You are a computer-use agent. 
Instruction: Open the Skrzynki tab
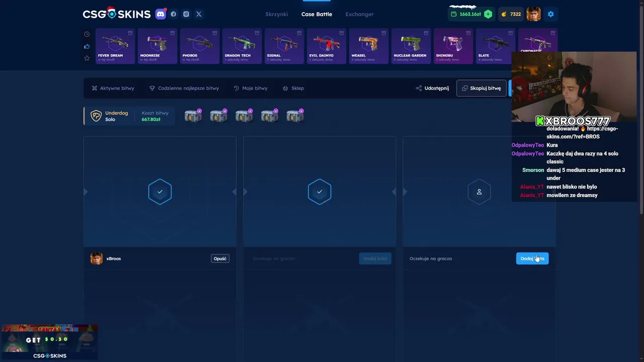tap(277, 14)
